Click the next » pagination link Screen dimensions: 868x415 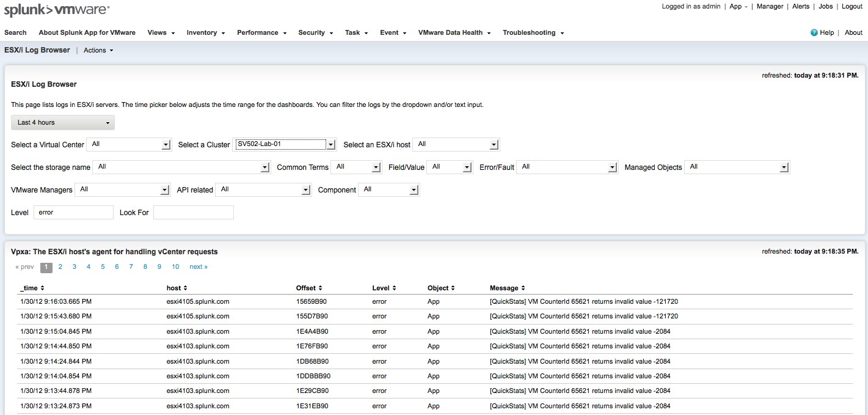199,266
